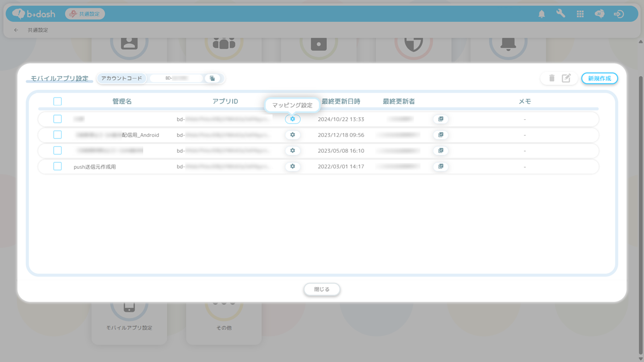Click the pencil edit icon
The image size is (644, 362).
coord(566,78)
